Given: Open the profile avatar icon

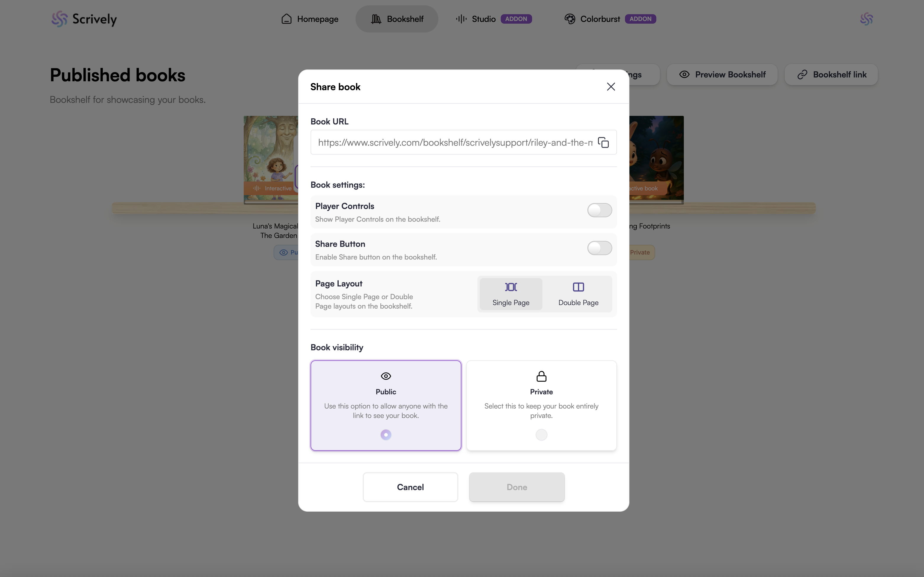Looking at the screenshot, I should click(x=866, y=19).
